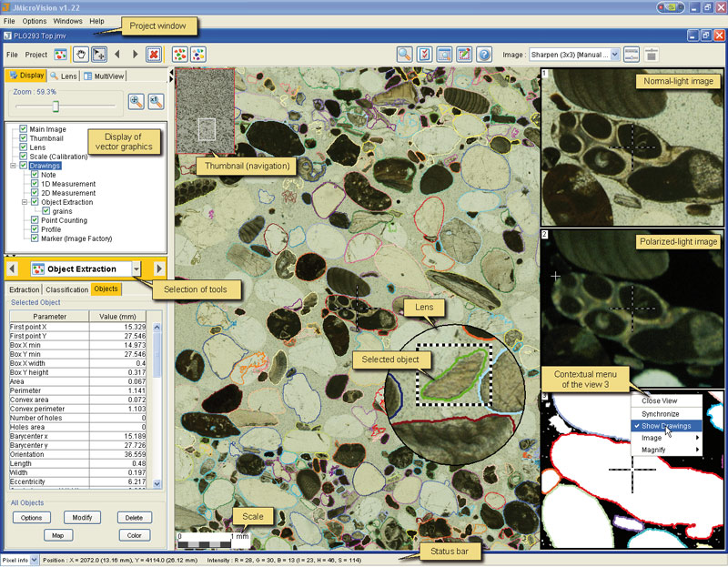Toggle the Scale (Calibration) checkbox
This screenshot has height=567, width=728.
(x=24, y=156)
